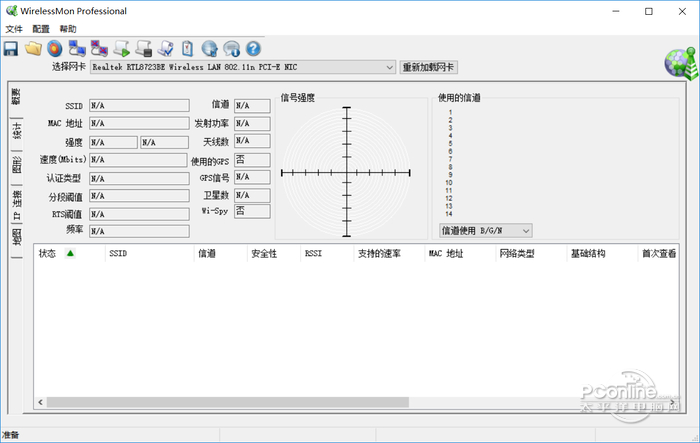Click the clipboard checklist toolbar icon
700x443 pixels.
pyautogui.click(x=188, y=49)
